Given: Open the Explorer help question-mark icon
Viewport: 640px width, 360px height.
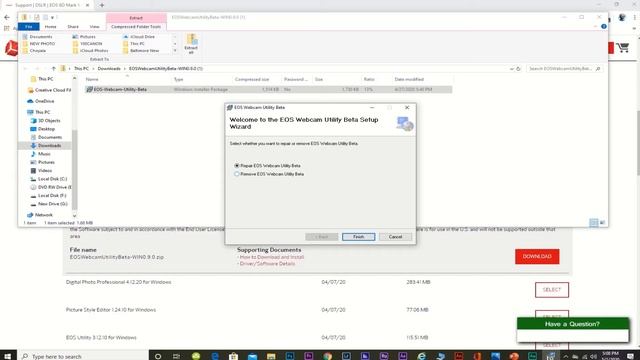Looking at the screenshot, I should click(x=604, y=27).
